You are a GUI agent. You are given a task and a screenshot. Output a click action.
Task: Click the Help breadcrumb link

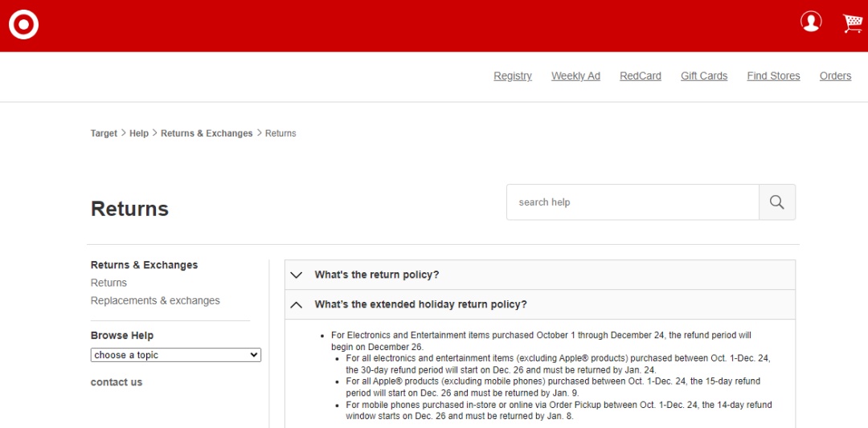coord(139,133)
